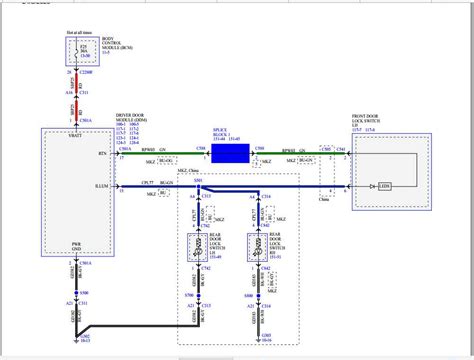Open ground G303 reference
474x360 pixels.
(266, 335)
